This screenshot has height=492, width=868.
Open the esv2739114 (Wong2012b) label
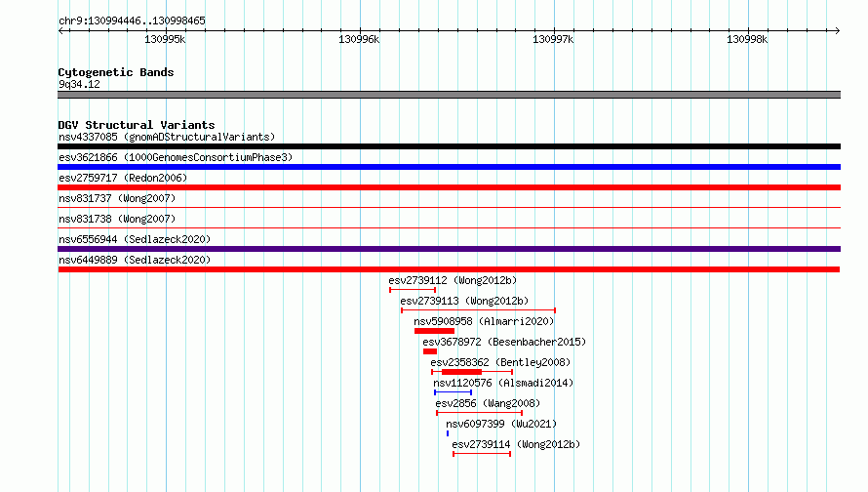click(516, 444)
